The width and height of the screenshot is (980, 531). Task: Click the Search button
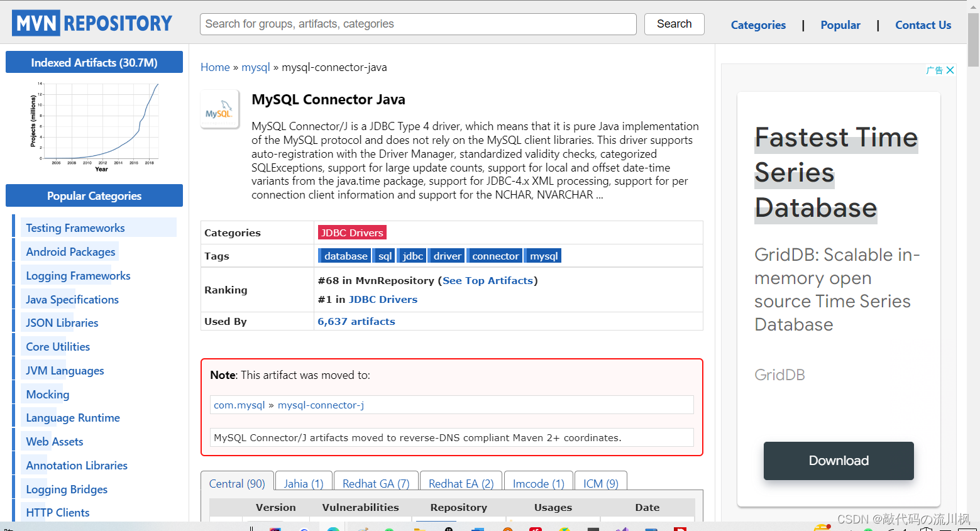click(x=674, y=24)
